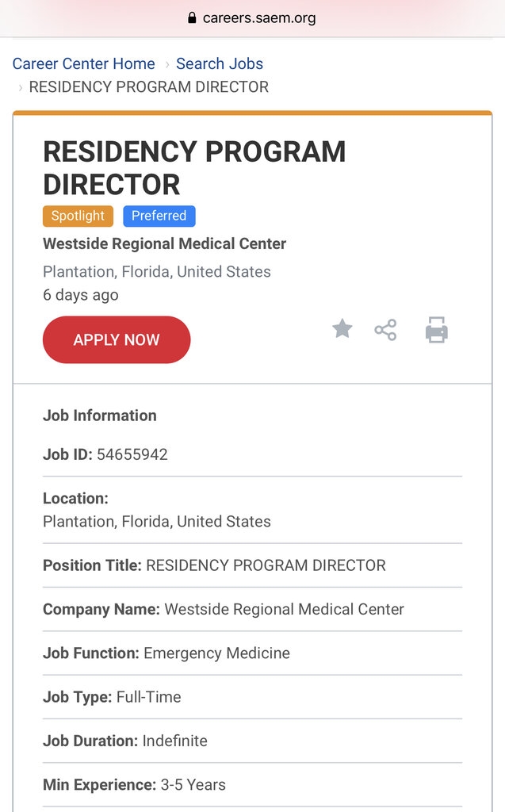Viewport: 505px width, 812px height.
Task: Click the careers.saem.org address bar text
Action: point(259,18)
